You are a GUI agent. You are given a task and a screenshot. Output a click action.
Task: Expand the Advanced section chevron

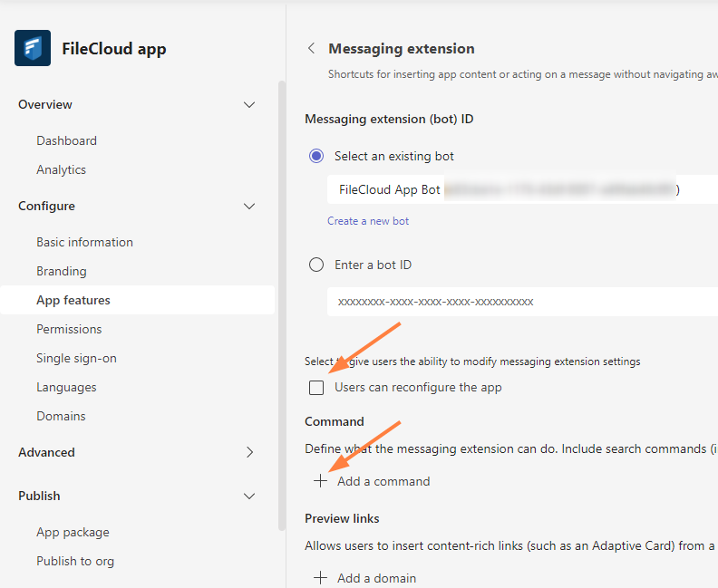[249, 453]
